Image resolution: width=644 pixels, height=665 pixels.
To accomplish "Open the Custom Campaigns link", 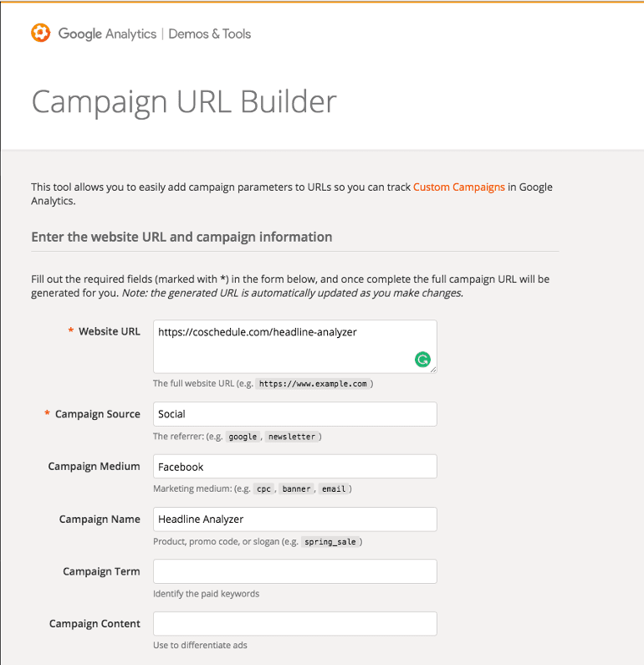I will point(458,187).
